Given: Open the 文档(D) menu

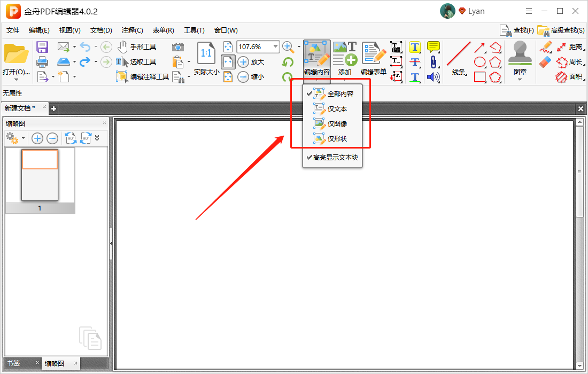Looking at the screenshot, I should (101, 30).
